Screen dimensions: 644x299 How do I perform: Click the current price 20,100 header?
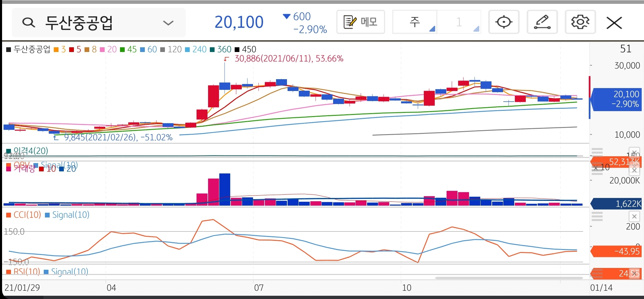(239, 22)
